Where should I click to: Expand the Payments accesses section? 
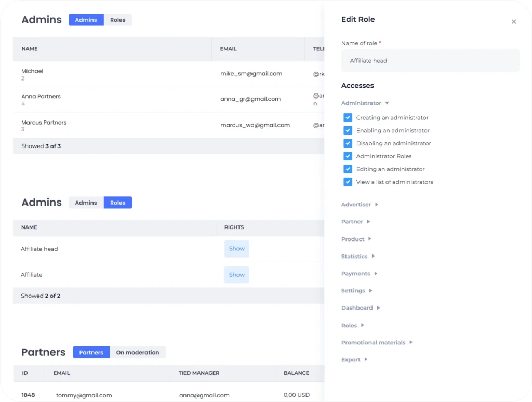point(360,273)
